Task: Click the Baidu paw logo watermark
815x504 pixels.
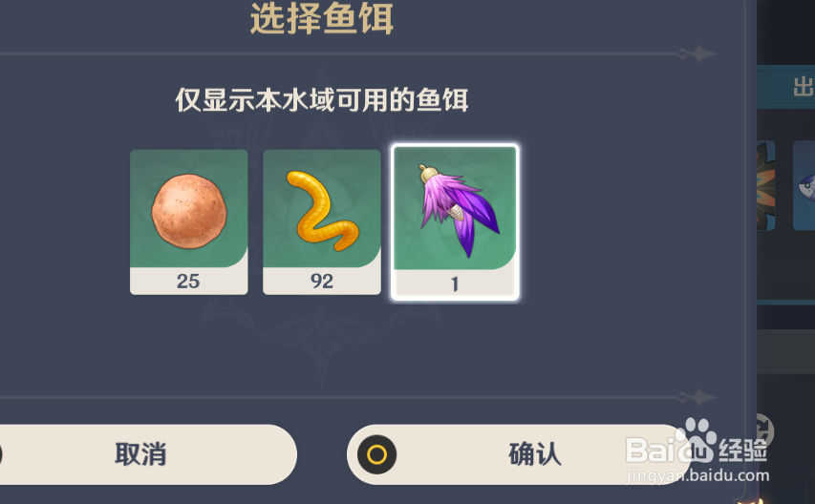Action: click(x=696, y=438)
